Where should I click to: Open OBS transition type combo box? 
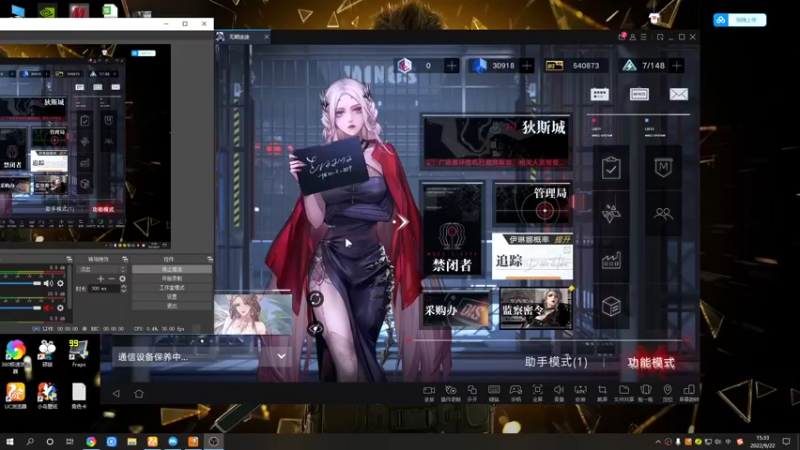(102, 269)
